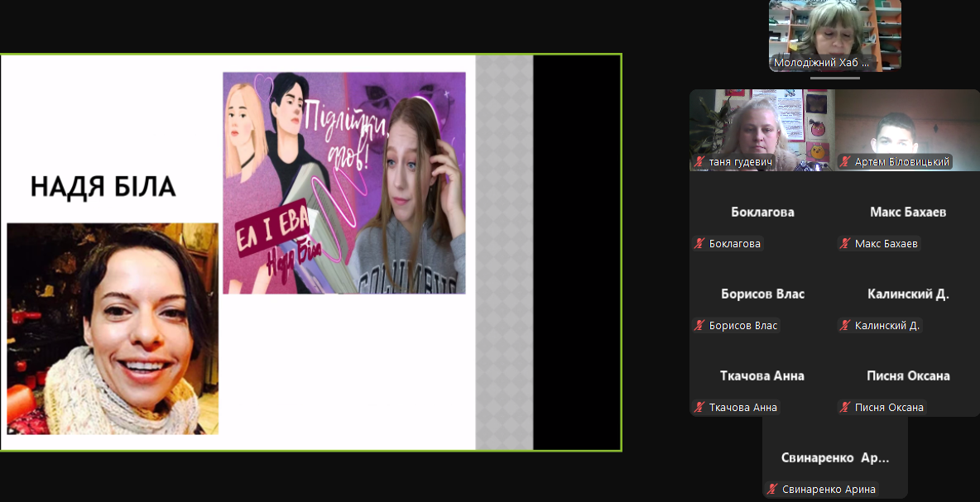Click the muted mic icon on Ткачова Анна's label
The width and height of the screenshot is (980, 502).
(x=699, y=408)
